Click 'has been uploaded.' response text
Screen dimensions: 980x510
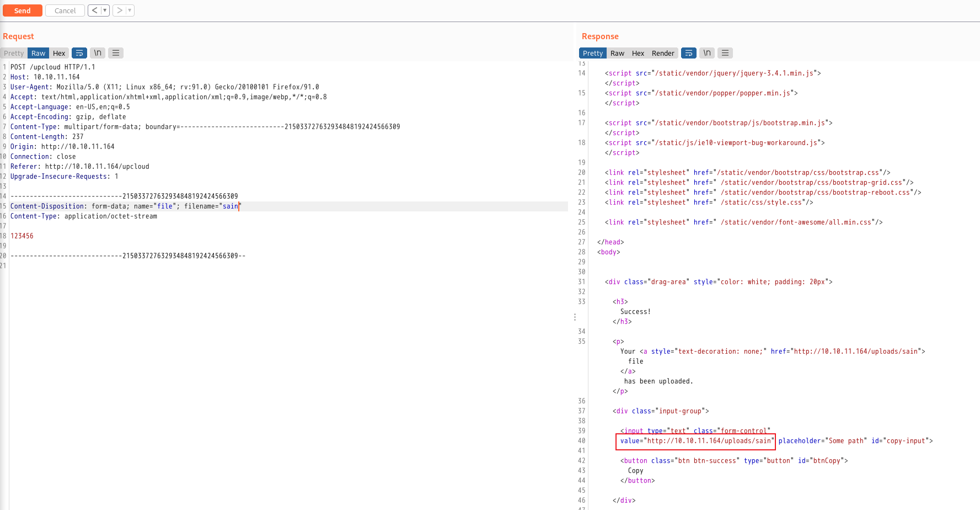[x=658, y=381]
